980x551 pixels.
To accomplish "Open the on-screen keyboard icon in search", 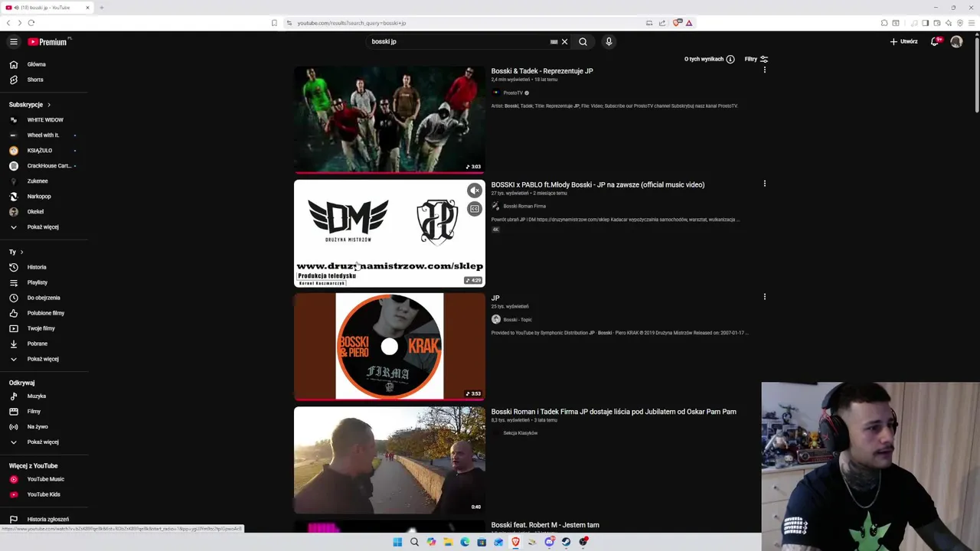I will pyautogui.click(x=554, y=42).
